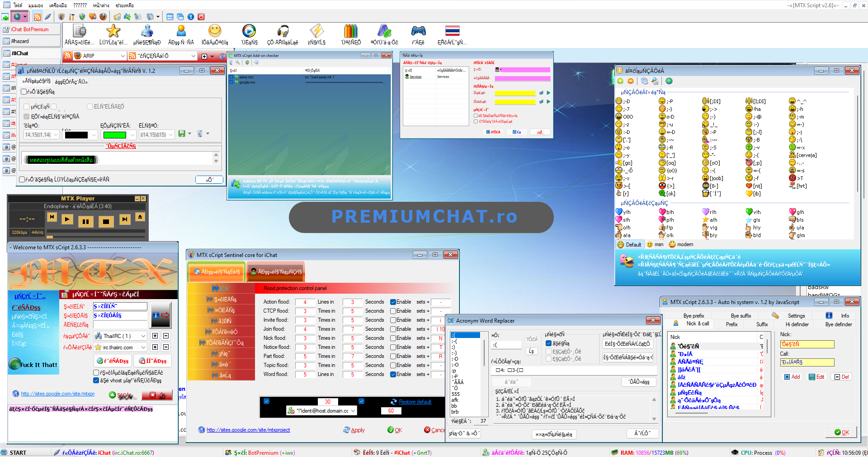
Task: Open the ARIP dropdown
Action: (123, 56)
